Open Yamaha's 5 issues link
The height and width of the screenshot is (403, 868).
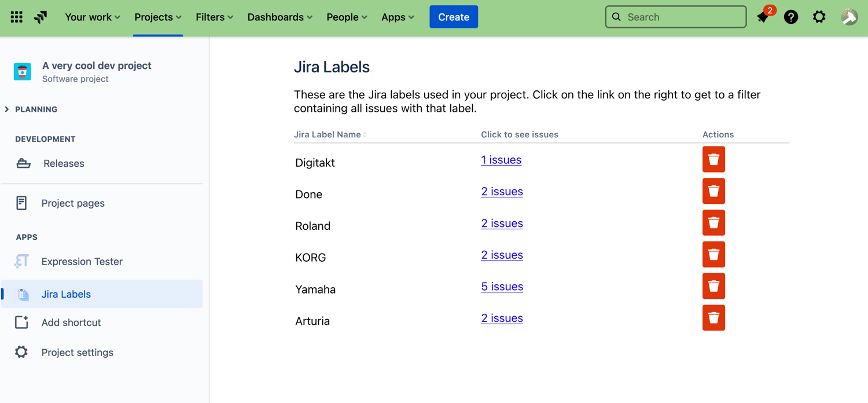click(502, 287)
